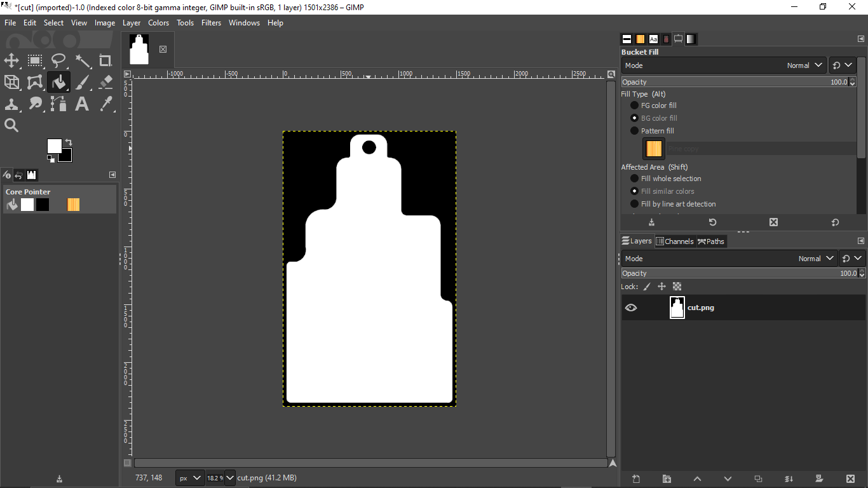Open Layers panel tab configuration menu
The image size is (868, 488).
pyautogui.click(x=861, y=241)
